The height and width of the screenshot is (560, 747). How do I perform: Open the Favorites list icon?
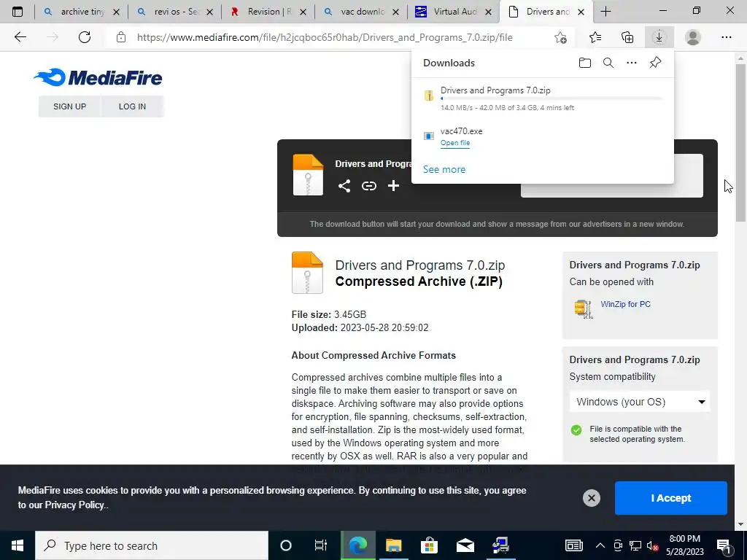(595, 37)
